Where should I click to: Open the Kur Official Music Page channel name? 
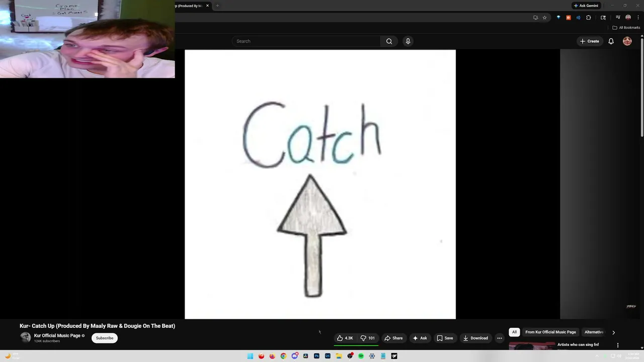pyautogui.click(x=57, y=335)
